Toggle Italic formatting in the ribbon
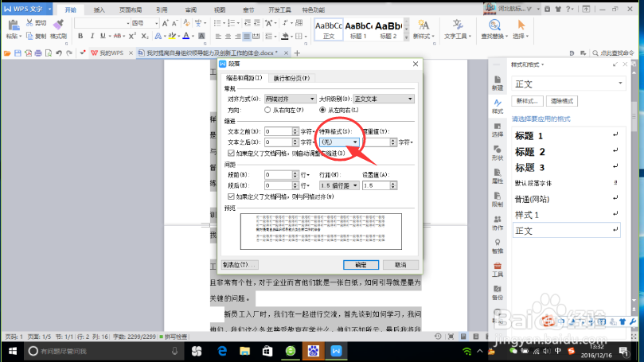644x362 pixels. (92, 36)
